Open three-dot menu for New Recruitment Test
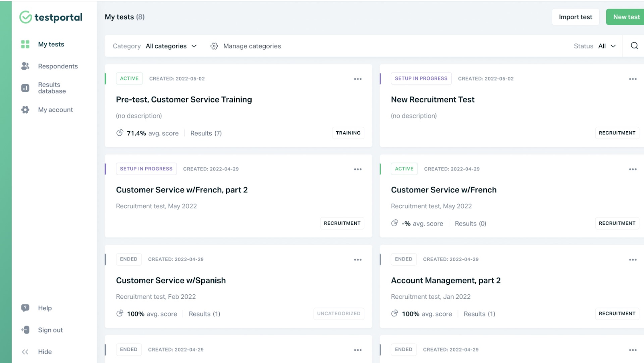This screenshot has width=644, height=364. point(632,79)
